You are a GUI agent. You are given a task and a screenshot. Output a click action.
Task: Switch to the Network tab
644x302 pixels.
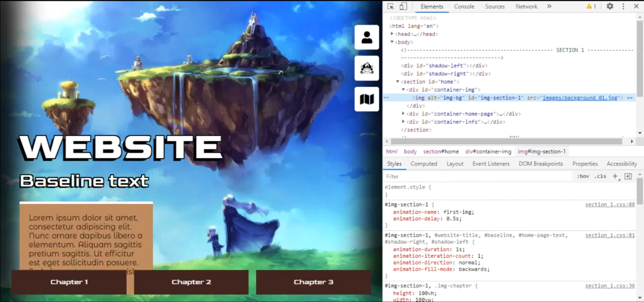click(526, 7)
